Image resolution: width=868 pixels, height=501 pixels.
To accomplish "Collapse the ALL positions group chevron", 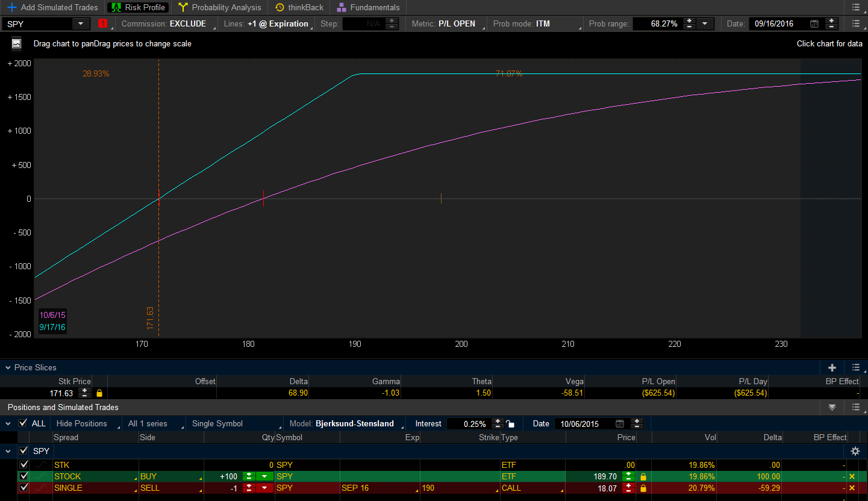I will pyautogui.click(x=8, y=423).
